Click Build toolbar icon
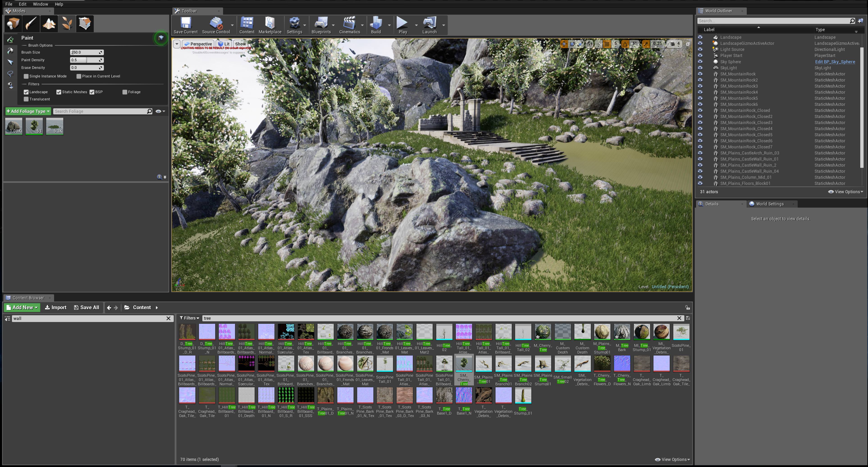 click(x=376, y=25)
